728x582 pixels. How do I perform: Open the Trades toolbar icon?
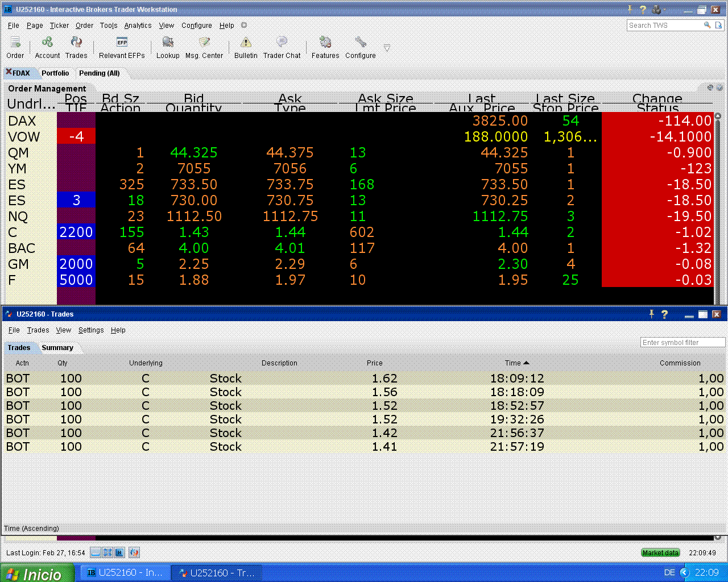[76, 47]
